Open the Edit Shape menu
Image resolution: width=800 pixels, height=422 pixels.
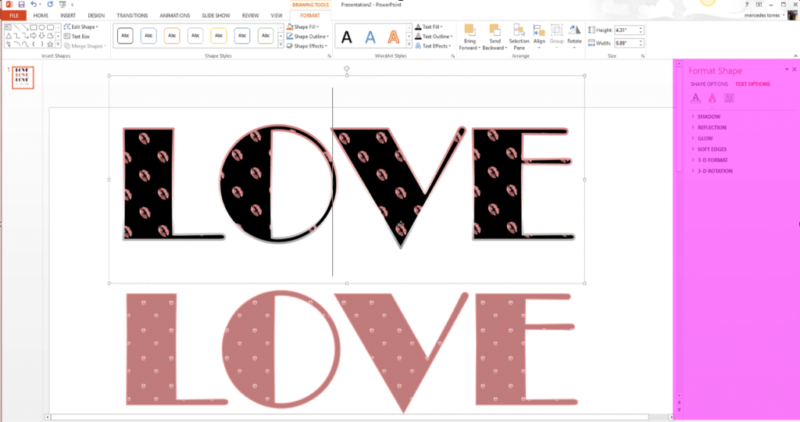[x=84, y=27]
